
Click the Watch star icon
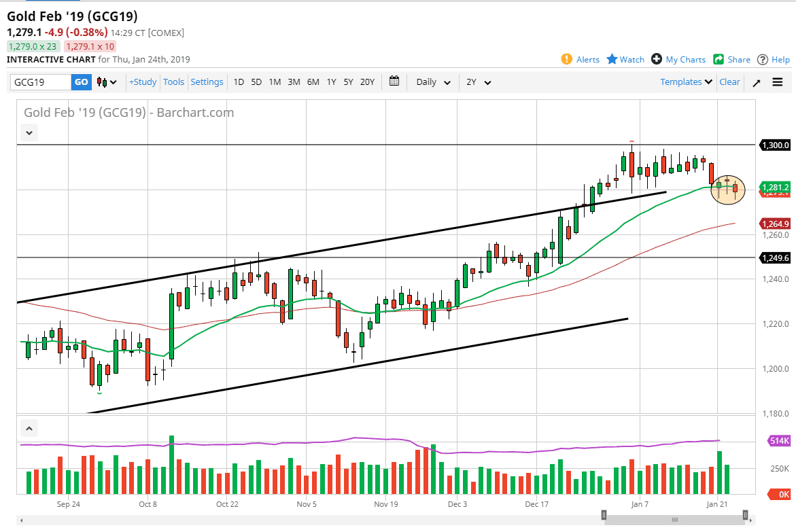[x=612, y=59]
